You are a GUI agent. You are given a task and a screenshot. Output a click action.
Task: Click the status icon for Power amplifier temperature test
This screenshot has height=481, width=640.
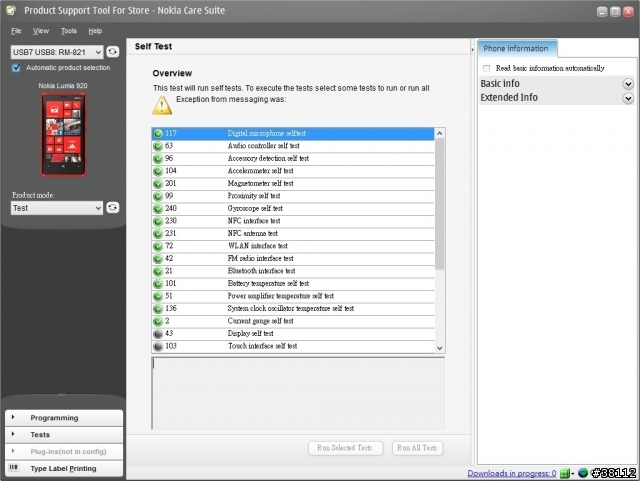click(x=158, y=296)
